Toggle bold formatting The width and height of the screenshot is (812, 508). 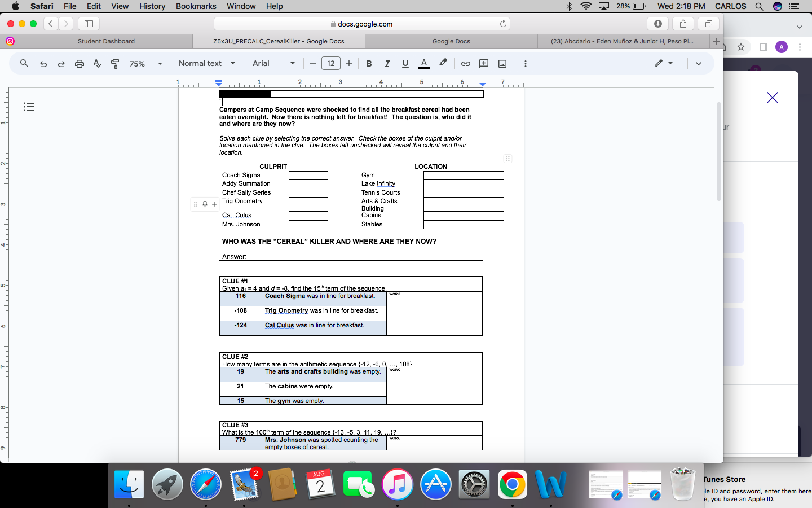[369, 64]
